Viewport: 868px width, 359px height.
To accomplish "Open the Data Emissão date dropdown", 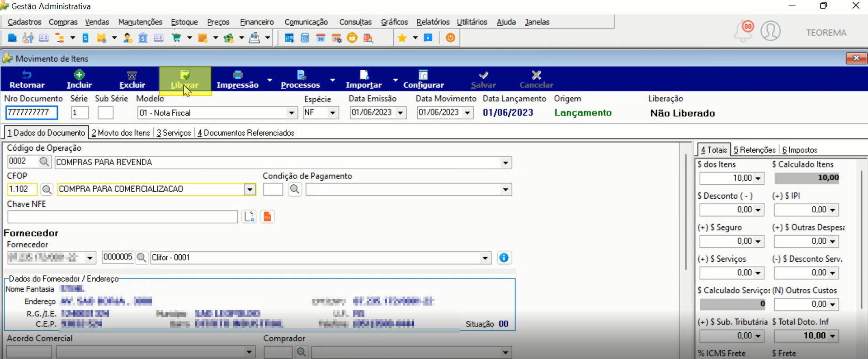I will [401, 113].
